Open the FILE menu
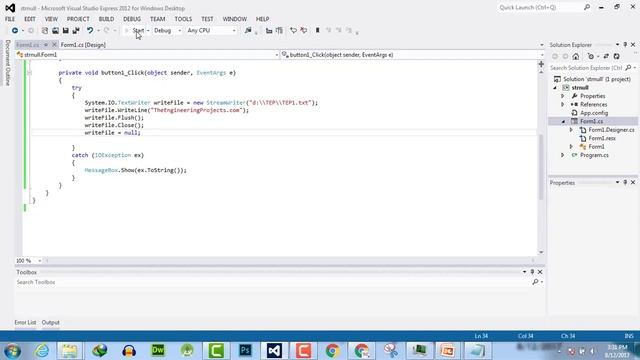The image size is (640, 360). [x=10, y=19]
